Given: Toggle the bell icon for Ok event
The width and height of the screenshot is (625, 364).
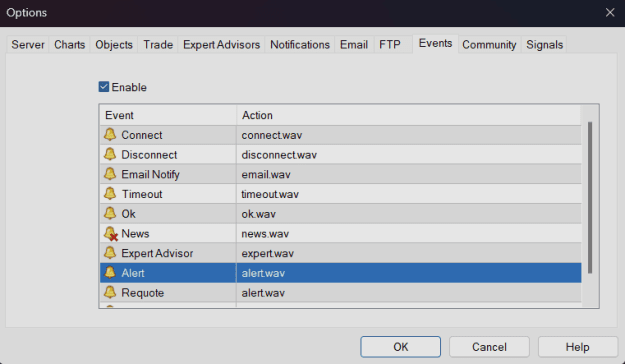Looking at the screenshot, I should [x=110, y=214].
